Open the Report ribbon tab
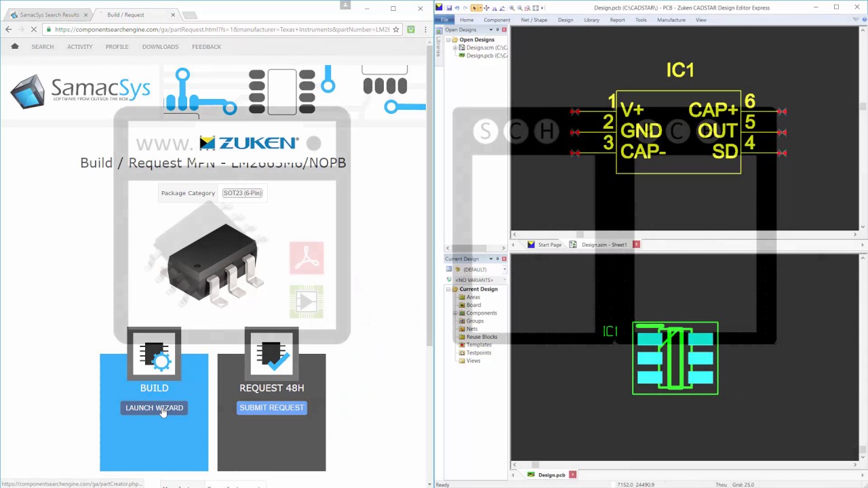The height and width of the screenshot is (488, 868). 618,20
